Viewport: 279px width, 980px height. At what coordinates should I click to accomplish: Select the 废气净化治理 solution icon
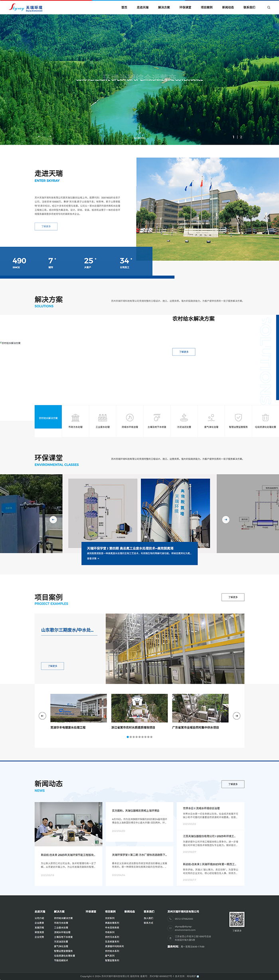point(211,418)
